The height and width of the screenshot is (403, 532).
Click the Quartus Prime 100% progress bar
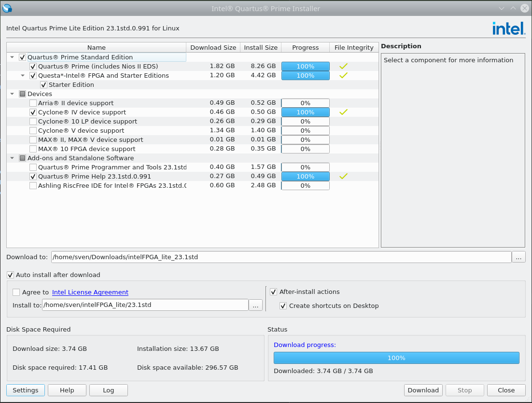306,67
